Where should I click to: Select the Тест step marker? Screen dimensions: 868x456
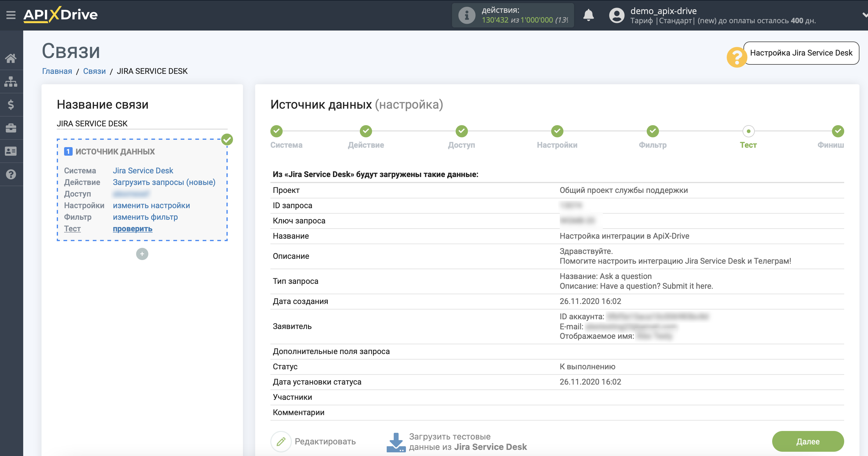[x=748, y=132]
